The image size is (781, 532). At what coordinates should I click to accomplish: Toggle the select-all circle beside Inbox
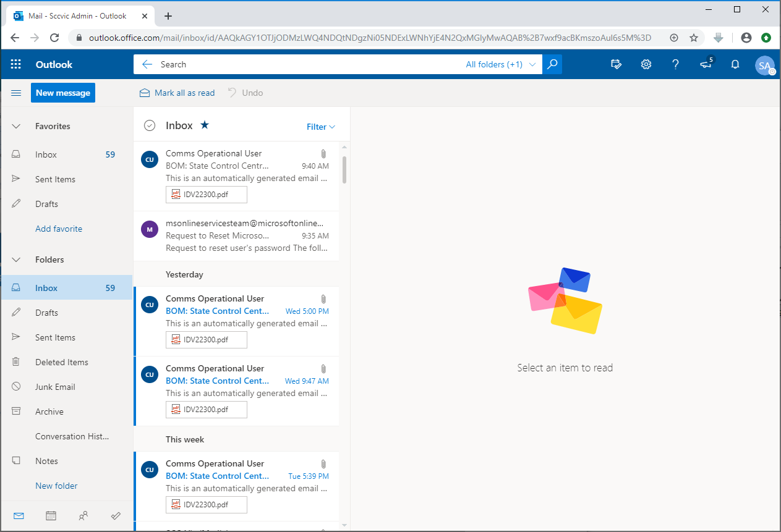point(149,125)
